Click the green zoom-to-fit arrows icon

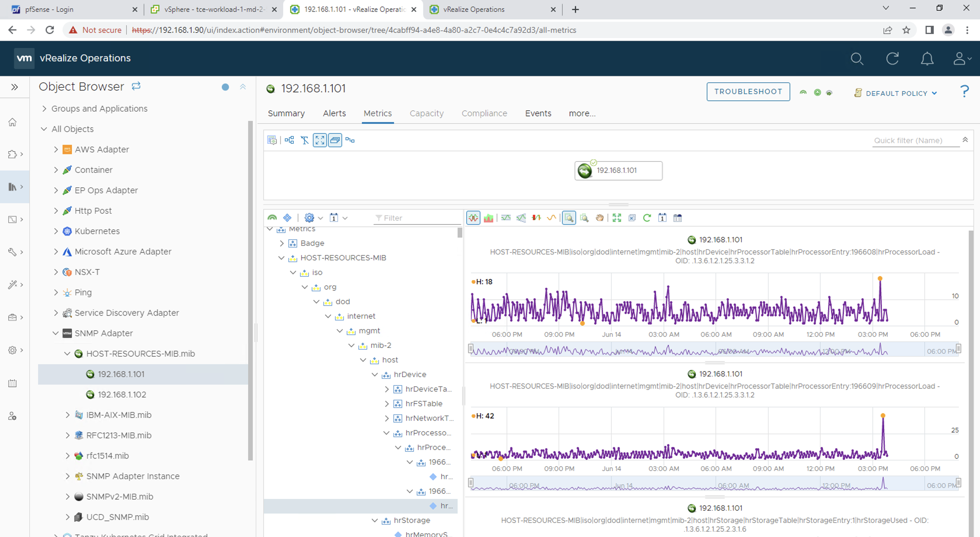click(617, 218)
